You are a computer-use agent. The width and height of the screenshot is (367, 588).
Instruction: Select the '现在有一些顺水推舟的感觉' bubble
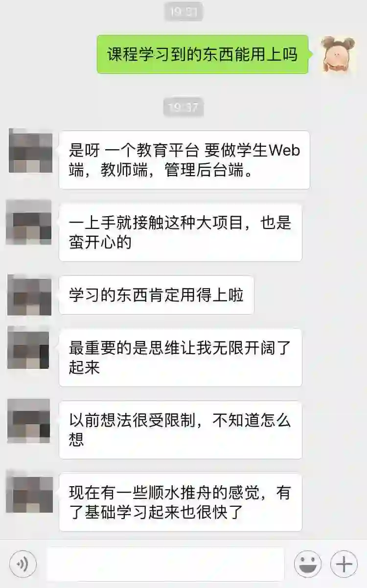click(x=181, y=502)
